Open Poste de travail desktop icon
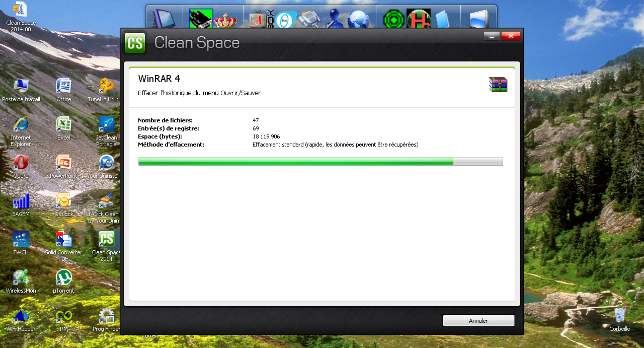The image size is (644, 348). (21, 86)
